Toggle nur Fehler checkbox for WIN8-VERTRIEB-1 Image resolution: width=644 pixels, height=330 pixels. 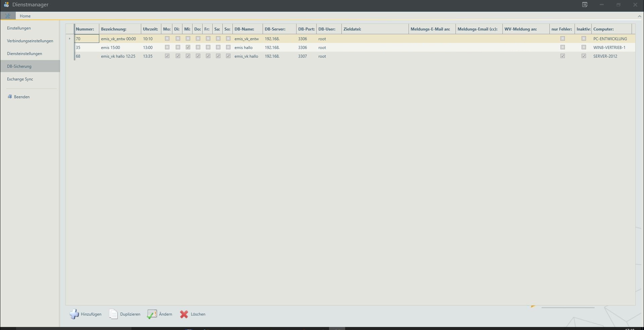click(562, 47)
